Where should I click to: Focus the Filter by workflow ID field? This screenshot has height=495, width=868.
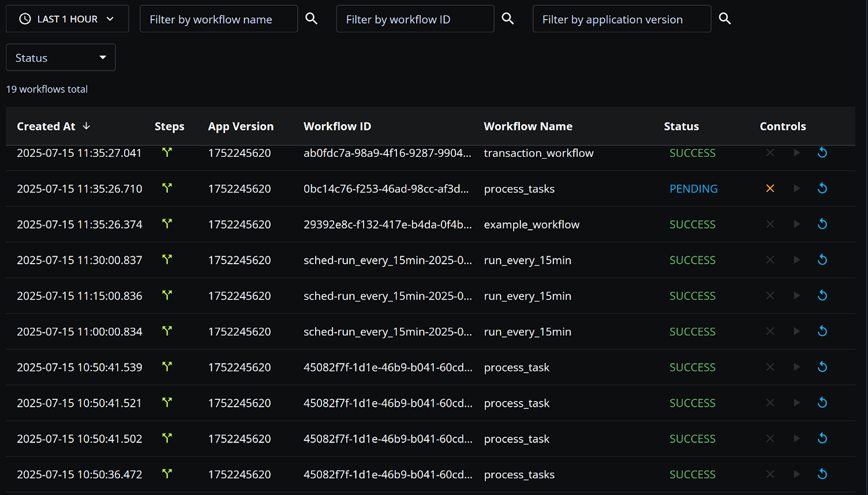click(415, 19)
